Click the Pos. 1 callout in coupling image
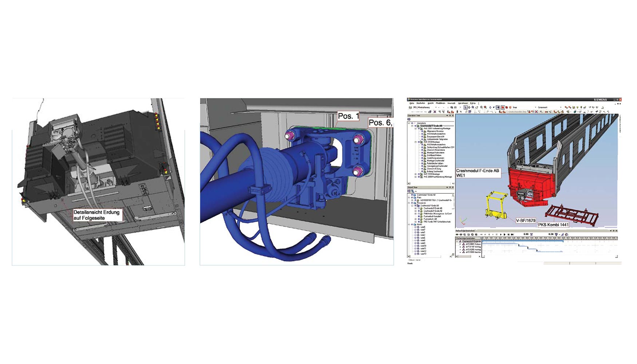 348,116
